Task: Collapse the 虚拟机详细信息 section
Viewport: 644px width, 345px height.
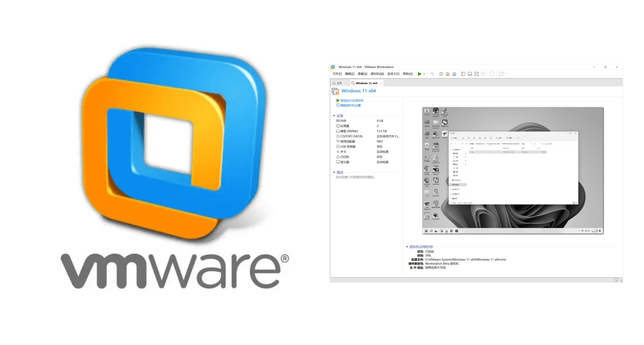Action: [x=407, y=247]
